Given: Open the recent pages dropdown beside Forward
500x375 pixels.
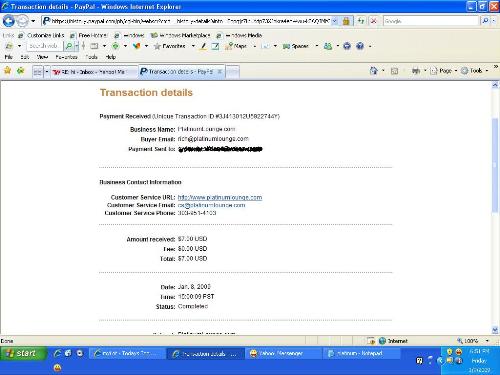Looking at the screenshot, I should [33, 21].
